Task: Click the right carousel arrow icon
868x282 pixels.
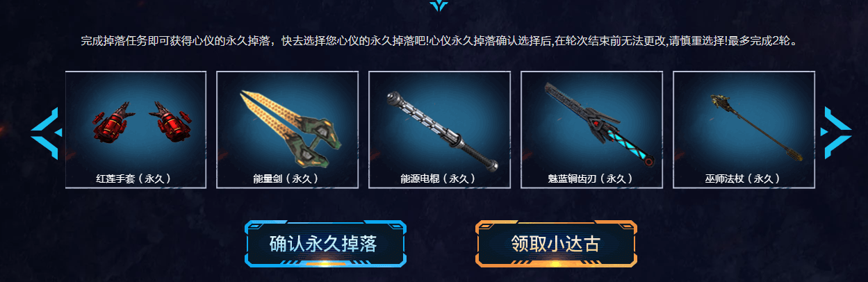Action: (836, 131)
